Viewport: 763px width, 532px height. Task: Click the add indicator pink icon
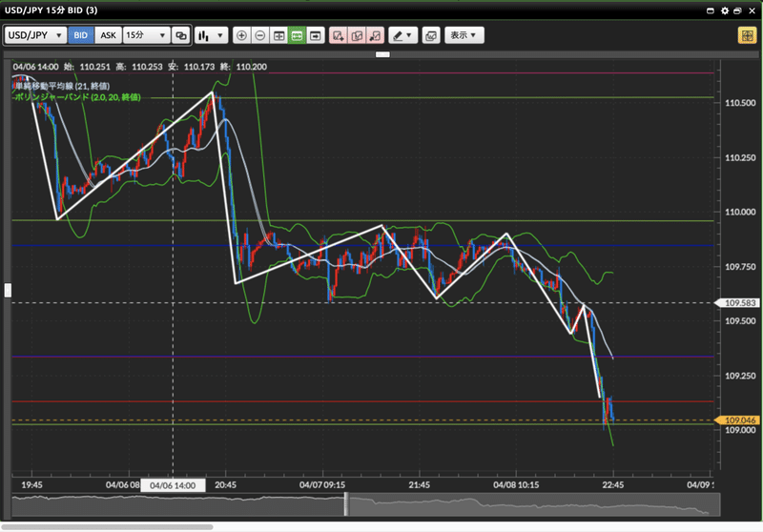coord(339,35)
